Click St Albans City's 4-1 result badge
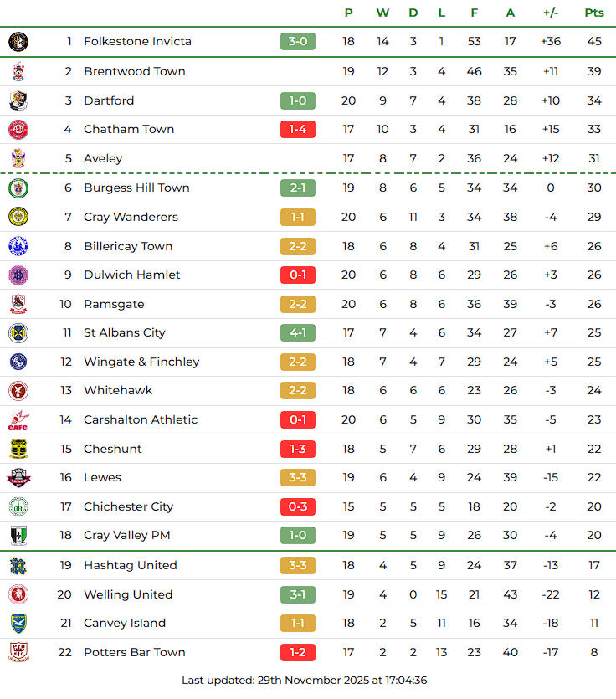Image resolution: width=616 pixels, height=699 pixels. (x=298, y=332)
